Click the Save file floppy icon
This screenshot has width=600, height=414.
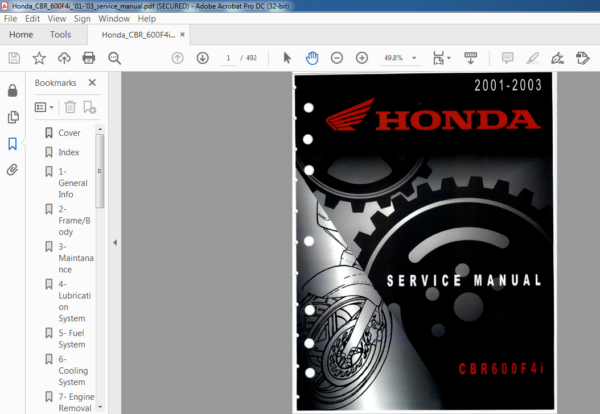tap(14, 58)
